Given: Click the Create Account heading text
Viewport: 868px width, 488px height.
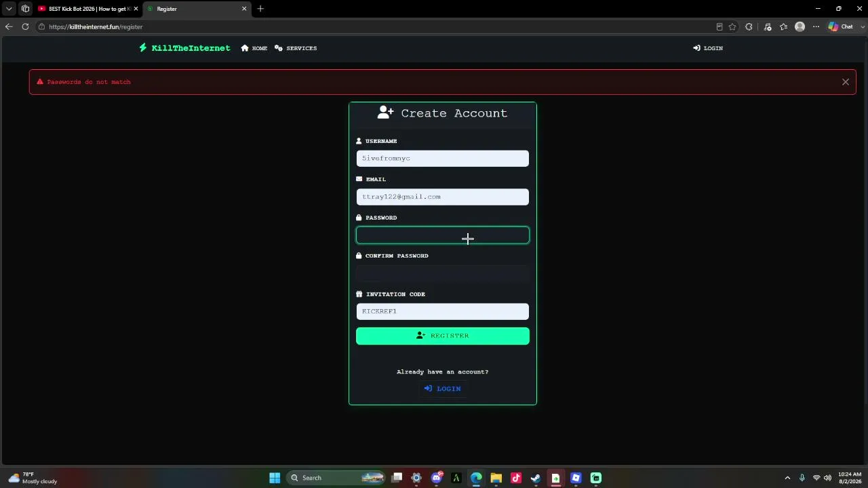Looking at the screenshot, I should pos(454,113).
